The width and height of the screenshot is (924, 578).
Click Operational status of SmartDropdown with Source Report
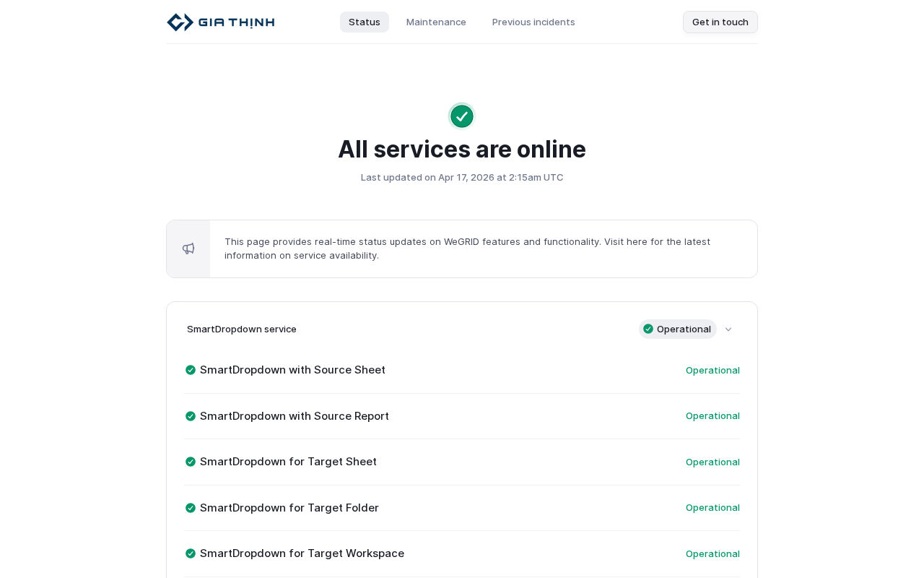(x=712, y=416)
